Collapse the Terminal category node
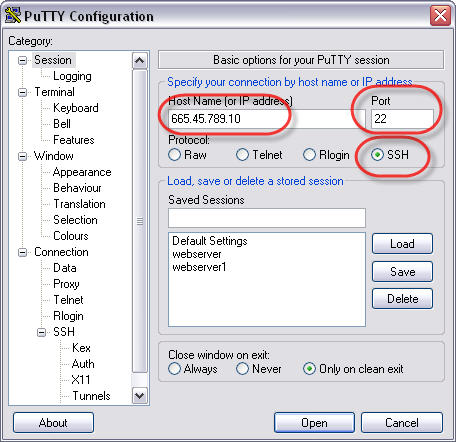 pos(22,92)
